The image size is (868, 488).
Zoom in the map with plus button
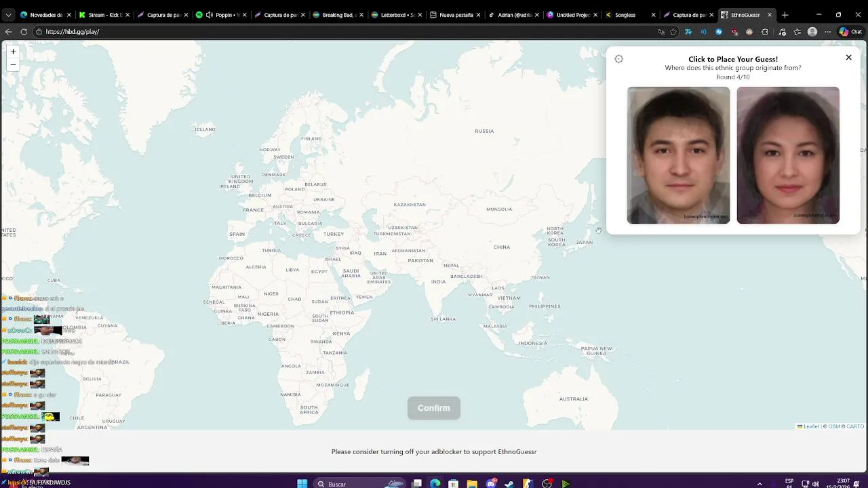coord(13,52)
